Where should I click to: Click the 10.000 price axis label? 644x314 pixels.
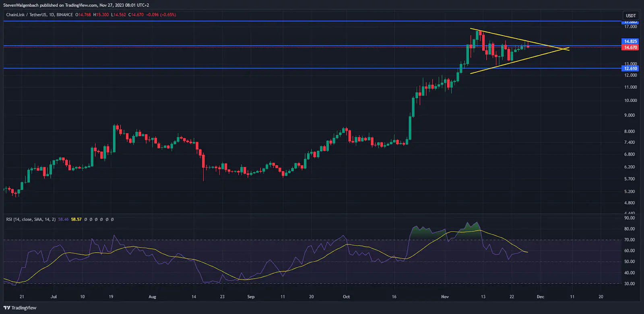630,100
